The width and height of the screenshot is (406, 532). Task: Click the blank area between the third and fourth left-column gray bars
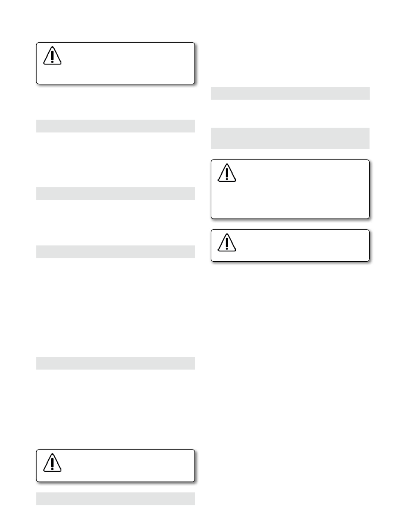click(x=115, y=307)
